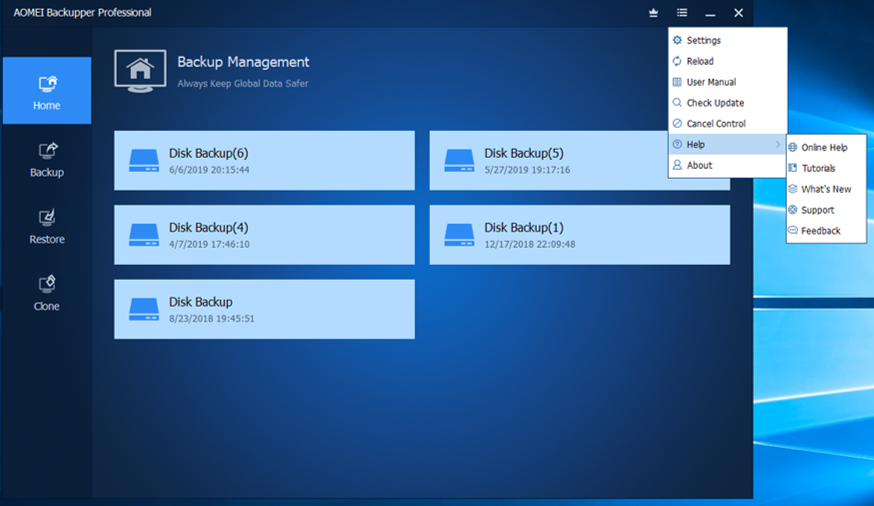Select the Disk Backup(1) card
The height and width of the screenshot is (506, 874).
click(580, 235)
